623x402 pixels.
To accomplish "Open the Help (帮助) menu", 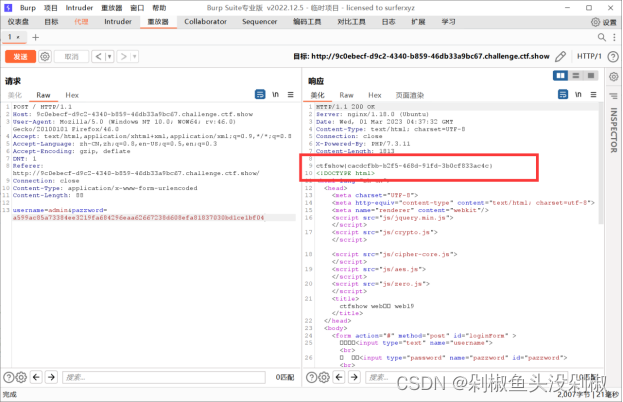I will click(x=159, y=8).
